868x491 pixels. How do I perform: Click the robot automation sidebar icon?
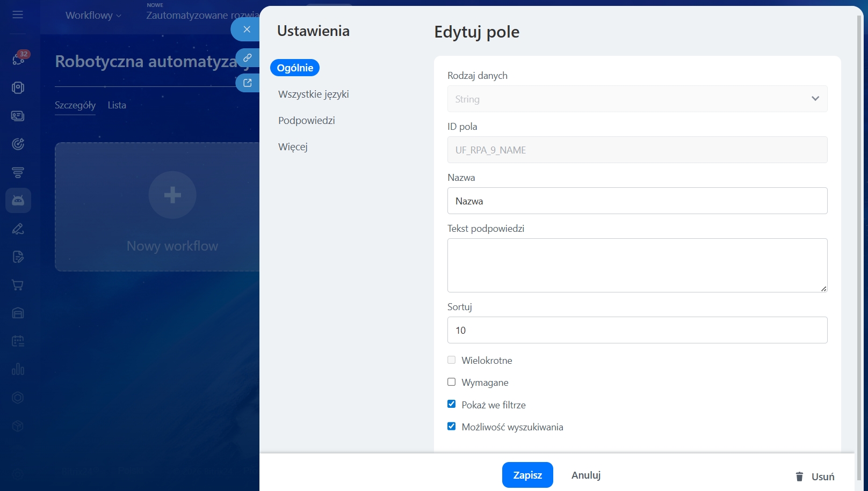tap(18, 201)
